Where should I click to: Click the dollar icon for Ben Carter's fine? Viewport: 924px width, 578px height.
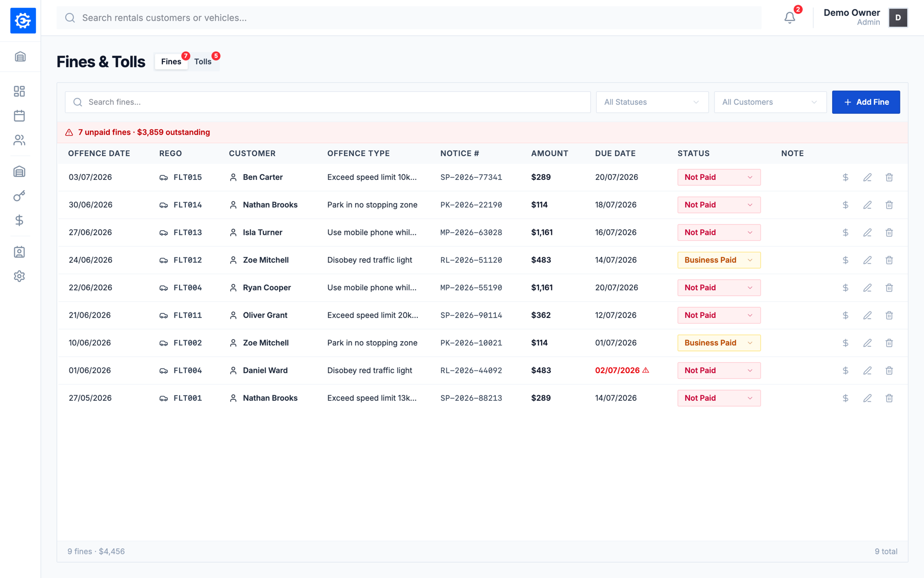[x=845, y=177]
